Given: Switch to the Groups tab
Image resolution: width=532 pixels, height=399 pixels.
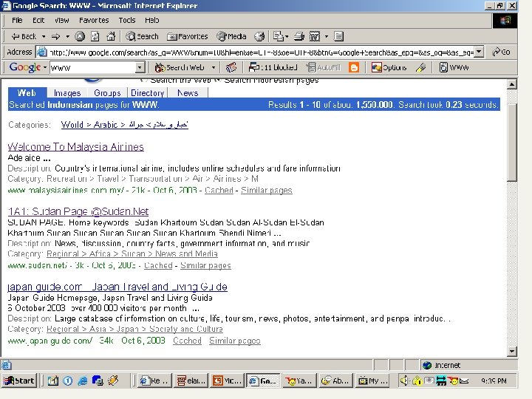Looking at the screenshot, I should point(107,92).
